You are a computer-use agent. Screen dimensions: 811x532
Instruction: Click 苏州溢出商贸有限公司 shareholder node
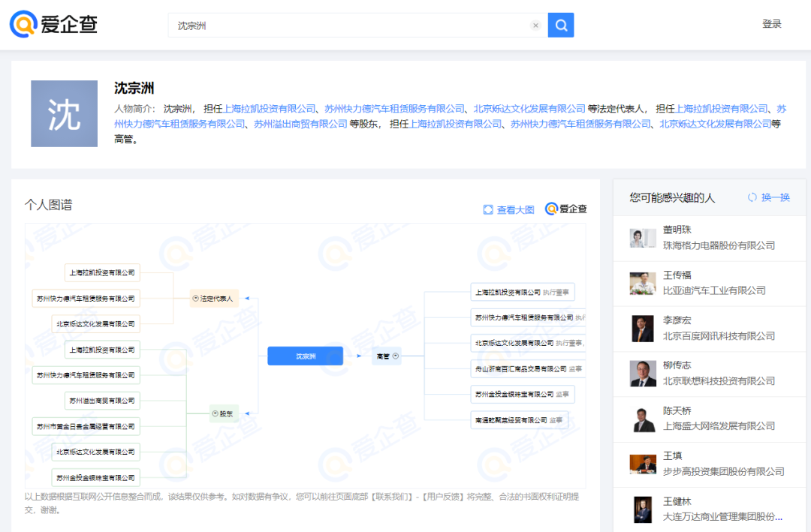click(102, 401)
